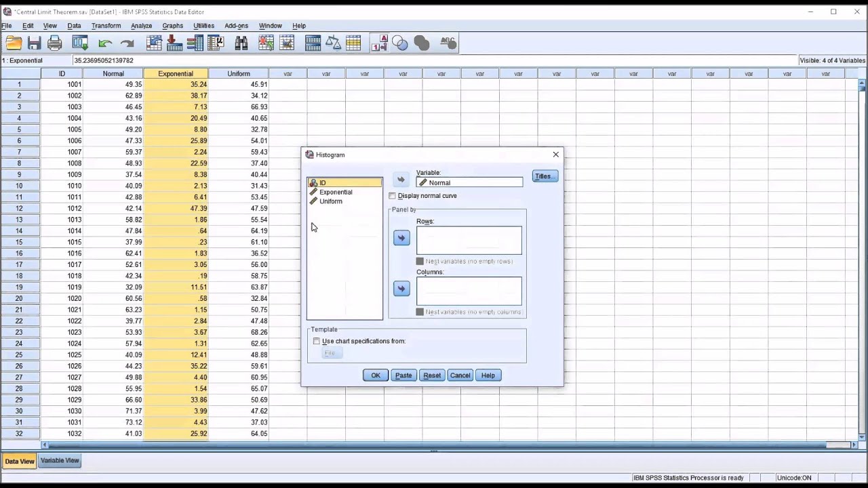Save the data file with the floppy disk icon

(35, 43)
